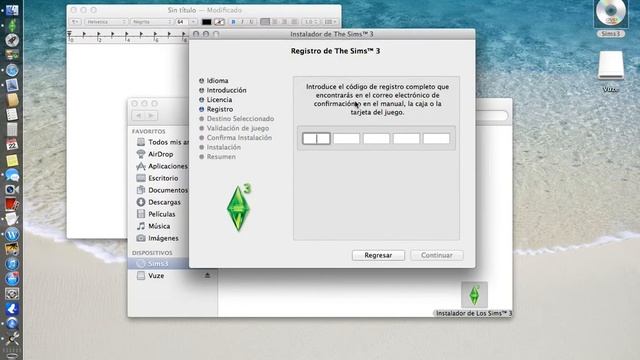Focus second registration code field
Screen dimensions: 640x360
[x=347, y=138]
